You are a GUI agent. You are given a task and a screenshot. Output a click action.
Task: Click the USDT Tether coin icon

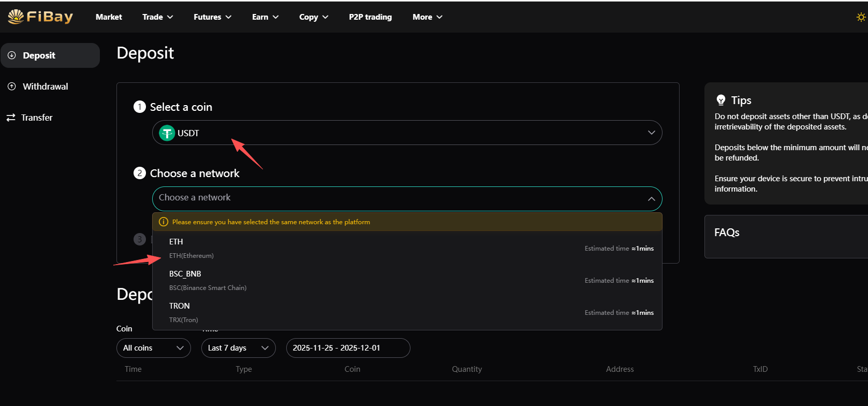[167, 133]
